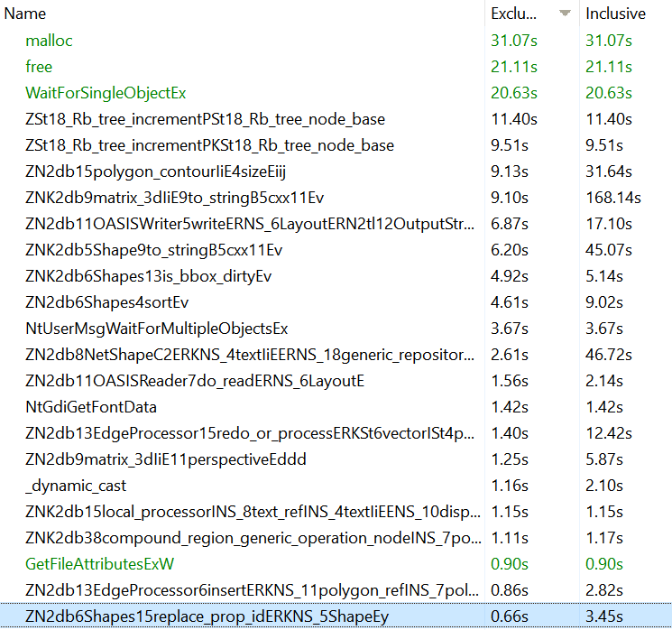This screenshot has height=630, width=672.
Task: Select ZNK2db15local_processorINS_8text_ref row
Action: point(336,512)
